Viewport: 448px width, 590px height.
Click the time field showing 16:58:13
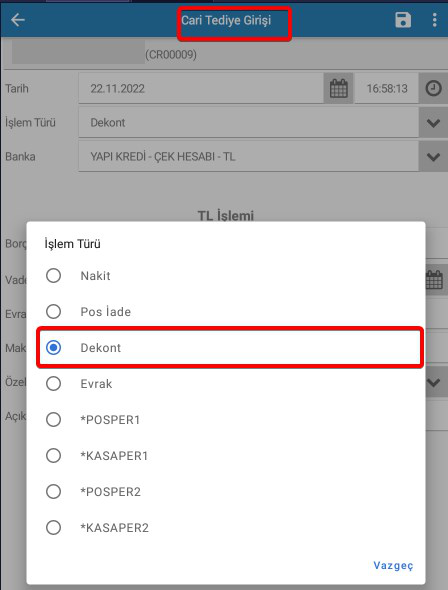point(387,89)
